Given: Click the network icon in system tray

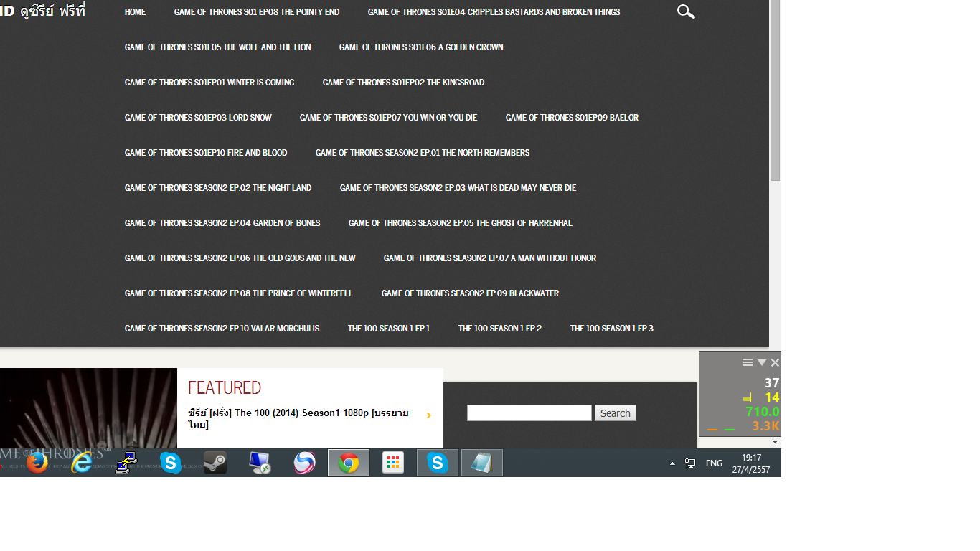Looking at the screenshot, I should [690, 463].
